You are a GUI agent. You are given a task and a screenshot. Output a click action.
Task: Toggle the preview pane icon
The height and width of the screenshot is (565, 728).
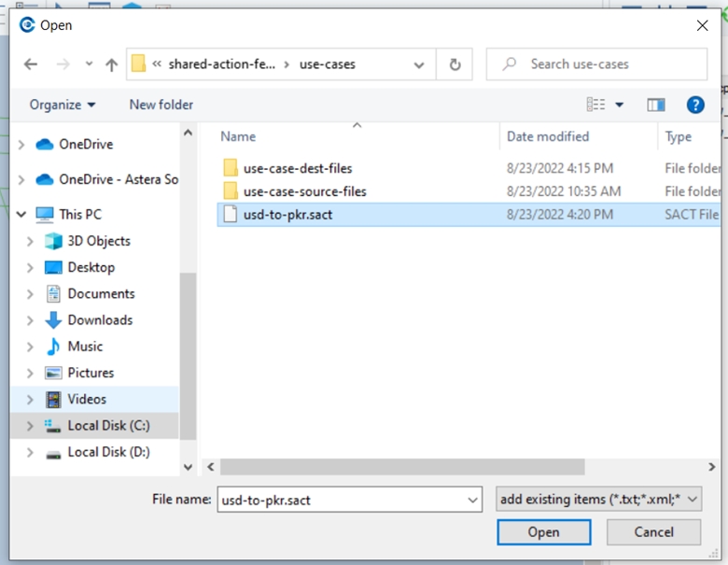click(x=655, y=105)
